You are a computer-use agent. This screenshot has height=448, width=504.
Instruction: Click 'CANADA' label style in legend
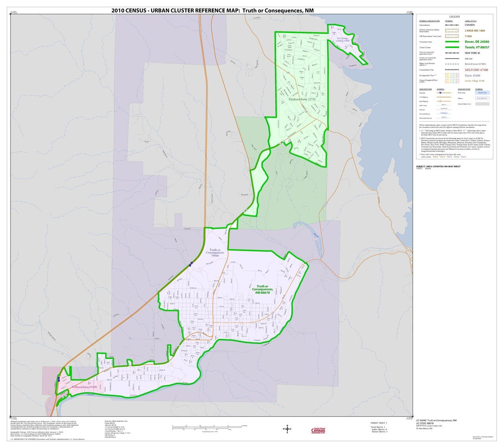[470, 25]
